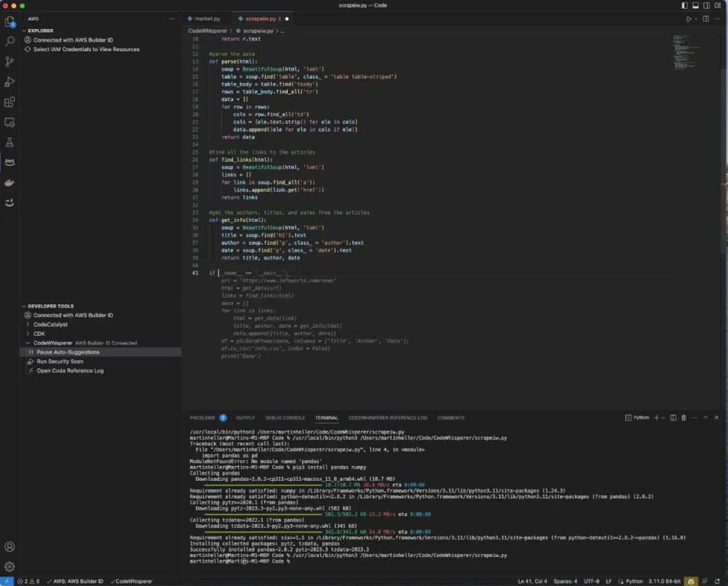This screenshot has height=586, width=728.
Task: Open the Testing flask icon
Action: point(9,142)
